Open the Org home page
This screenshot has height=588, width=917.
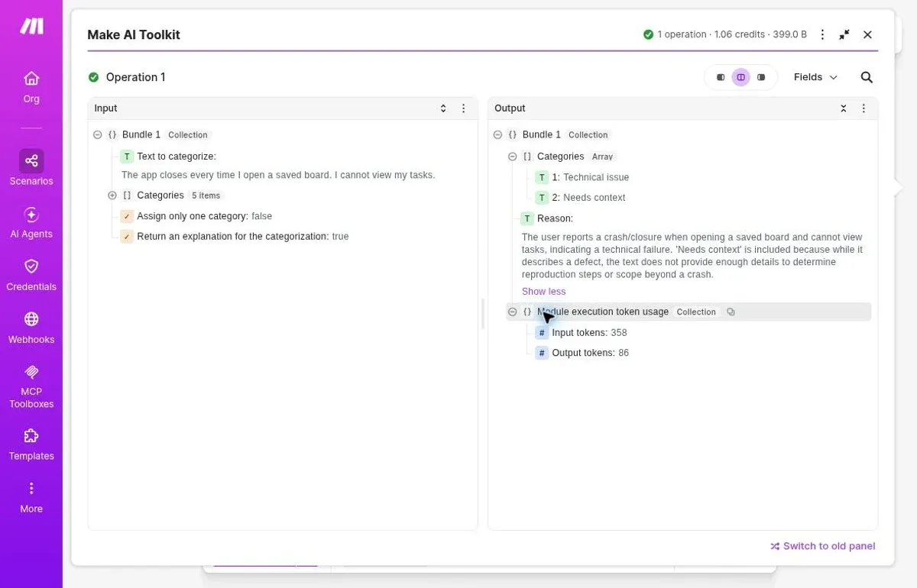pos(31,87)
